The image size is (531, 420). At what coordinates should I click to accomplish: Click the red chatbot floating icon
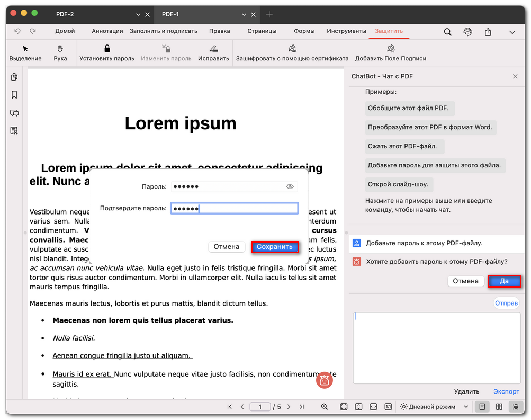(325, 380)
